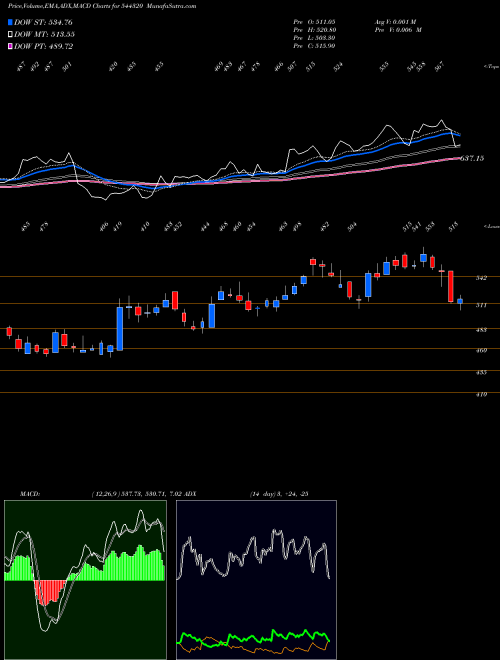Click the Pre V: 0.006 M value
The width and height of the screenshot is (500, 660).
pyautogui.click(x=398, y=30)
